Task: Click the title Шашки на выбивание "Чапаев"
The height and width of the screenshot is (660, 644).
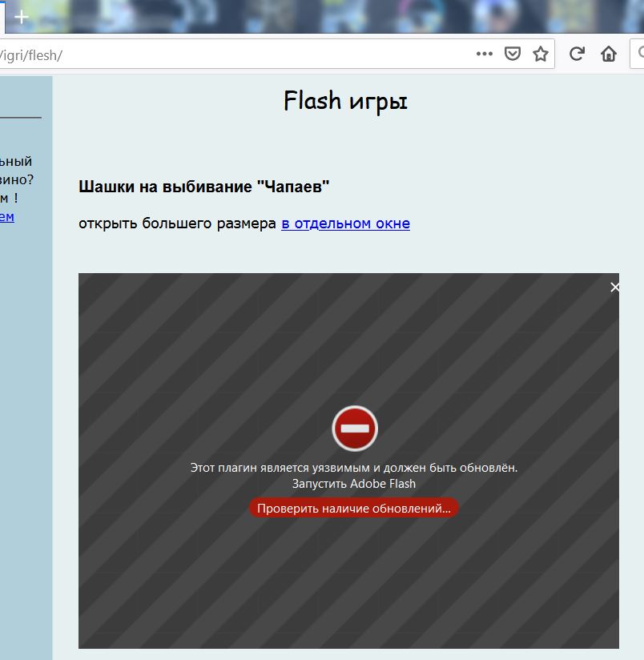Action: [204, 187]
